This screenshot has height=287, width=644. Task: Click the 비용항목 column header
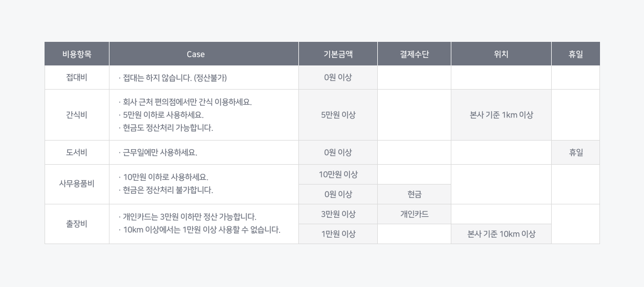77,54
